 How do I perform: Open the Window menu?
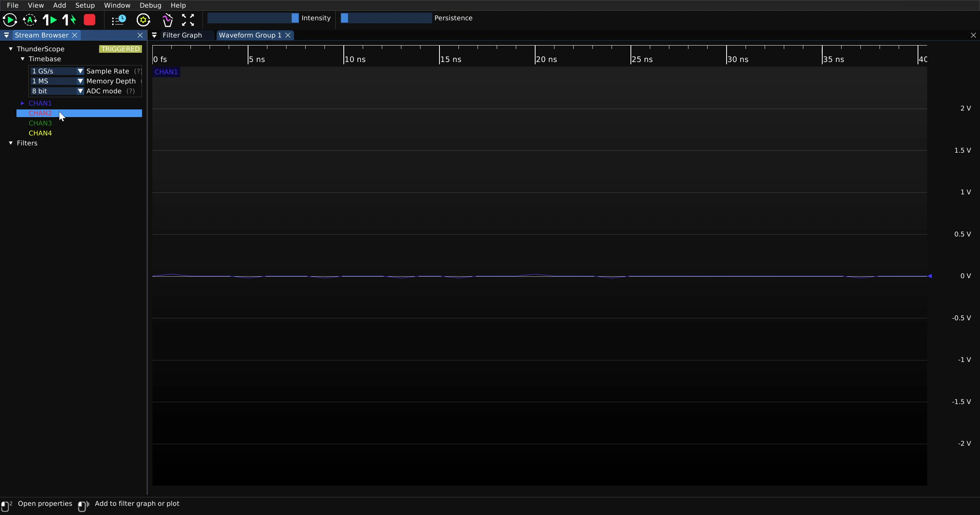point(117,5)
